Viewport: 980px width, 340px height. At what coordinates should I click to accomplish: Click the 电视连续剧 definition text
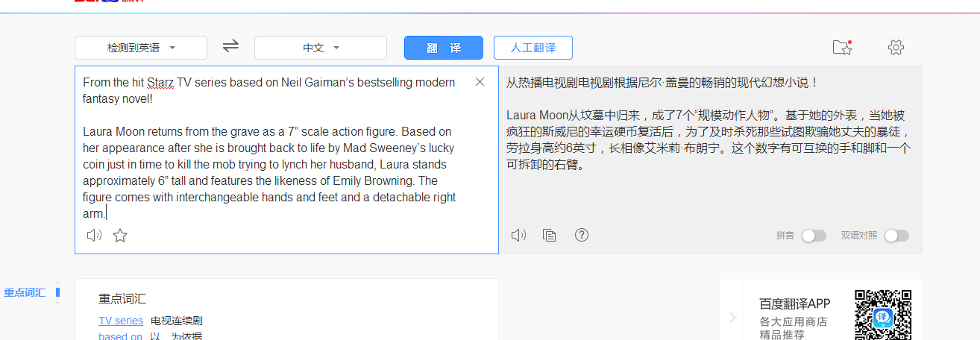(x=177, y=321)
